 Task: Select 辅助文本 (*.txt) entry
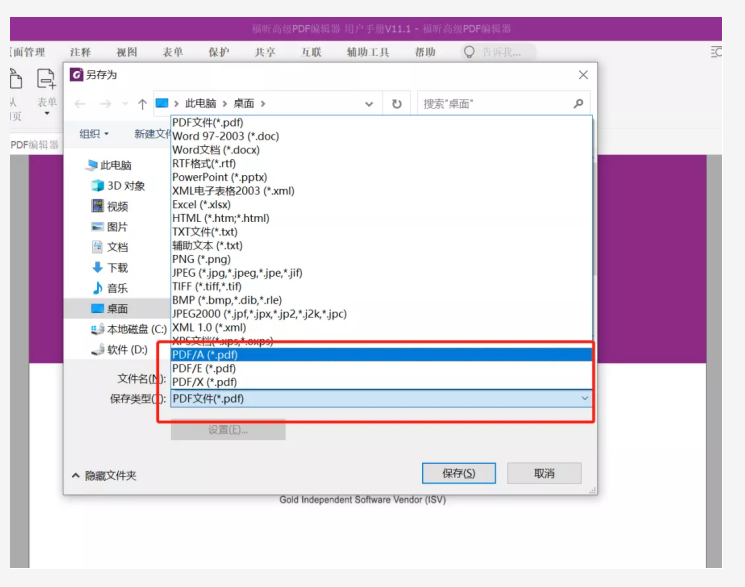click(381, 245)
